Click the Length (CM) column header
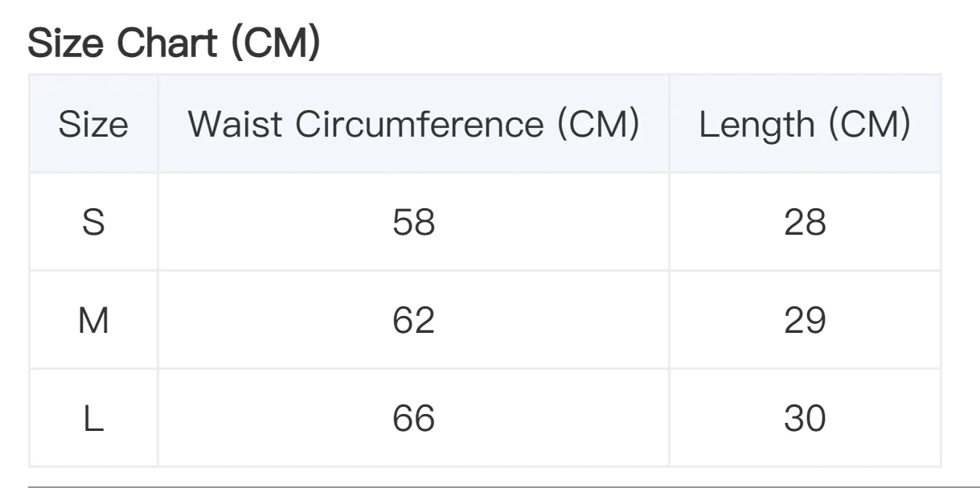 [x=805, y=124]
